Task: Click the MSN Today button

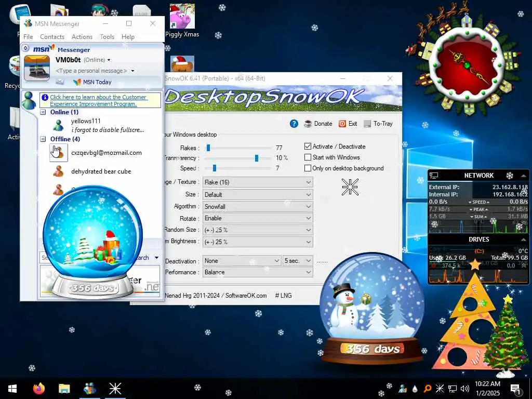Action: [92, 82]
